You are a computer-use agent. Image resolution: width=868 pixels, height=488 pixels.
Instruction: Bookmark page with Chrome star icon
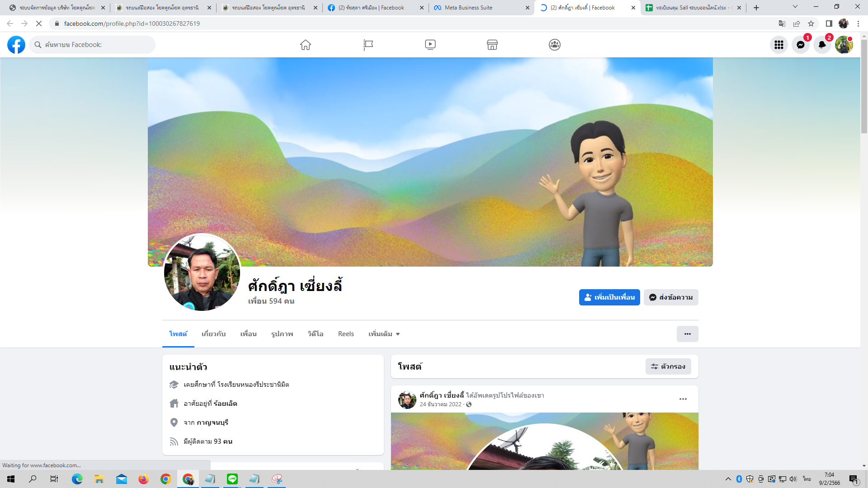pyautogui.click(x=811, y=23)
